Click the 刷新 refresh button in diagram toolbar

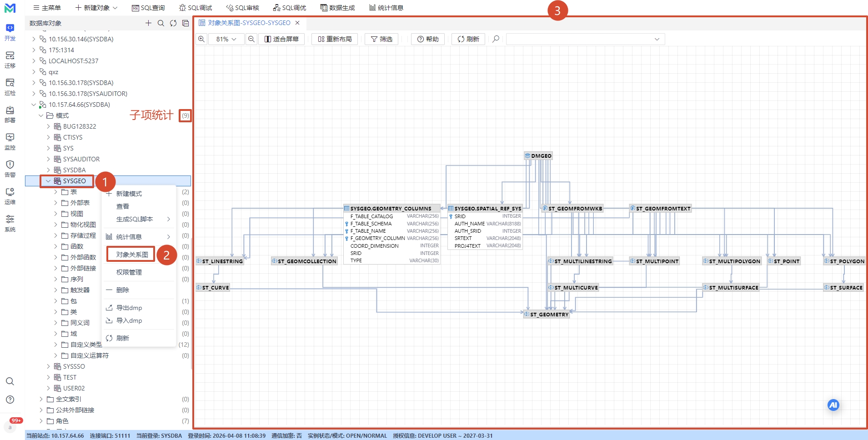[468, 39]
